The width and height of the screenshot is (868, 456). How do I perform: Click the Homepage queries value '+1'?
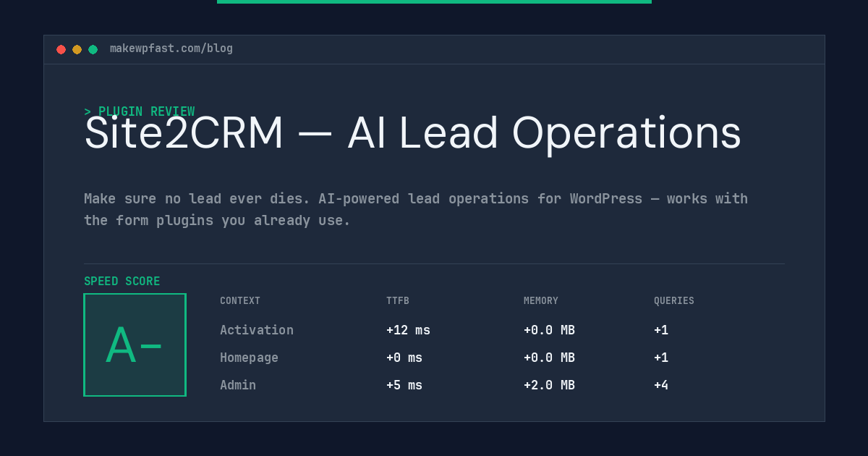[x=661, y=358]
